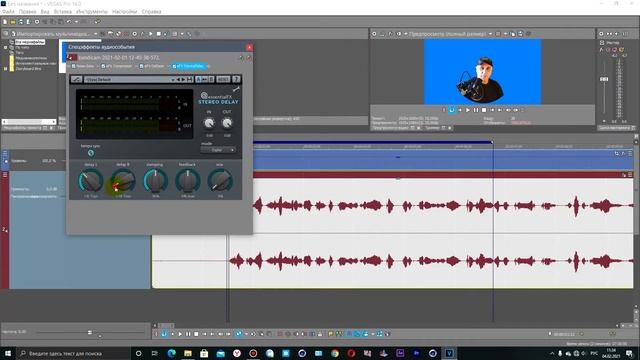Open the Правка menu
The image size is (640, 360).
click(x=27, y=11)
